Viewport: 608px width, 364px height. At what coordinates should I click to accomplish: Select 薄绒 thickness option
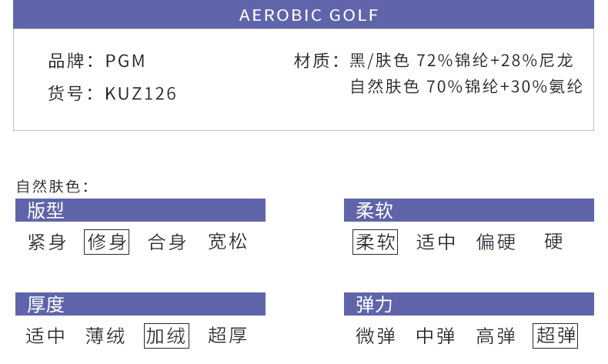pos(105,336)
